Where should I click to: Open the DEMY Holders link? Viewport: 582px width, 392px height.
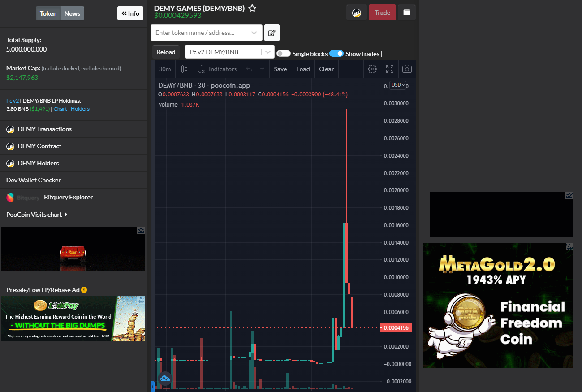point(38,163)
